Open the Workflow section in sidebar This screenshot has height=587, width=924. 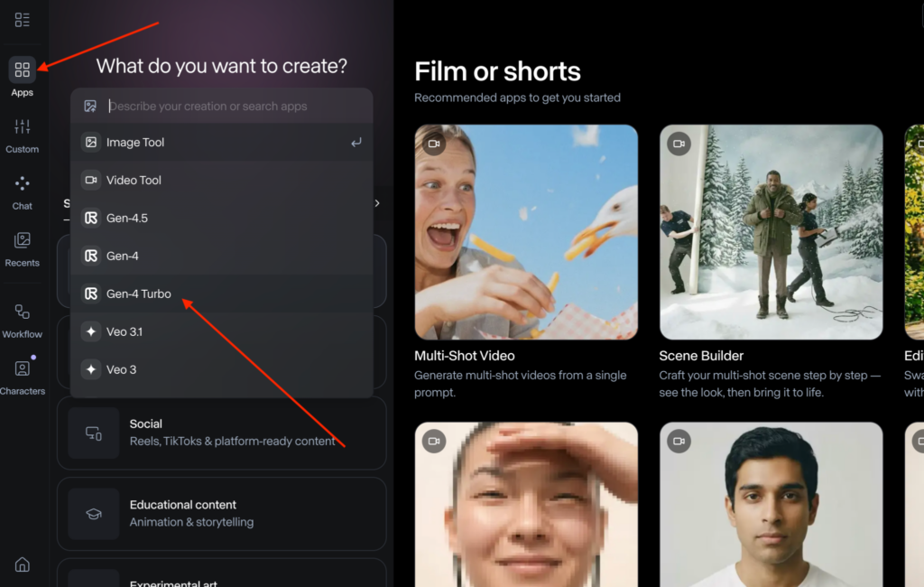coord(23,321)
